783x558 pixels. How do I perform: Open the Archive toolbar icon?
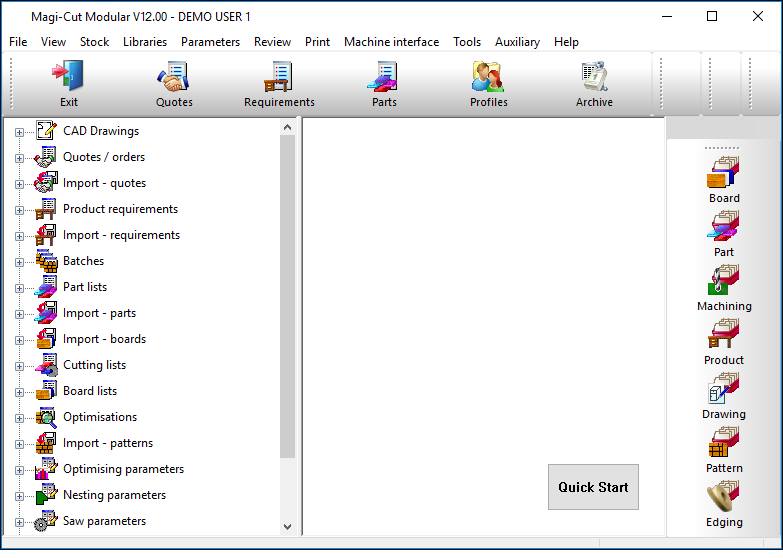pos(594,75)
